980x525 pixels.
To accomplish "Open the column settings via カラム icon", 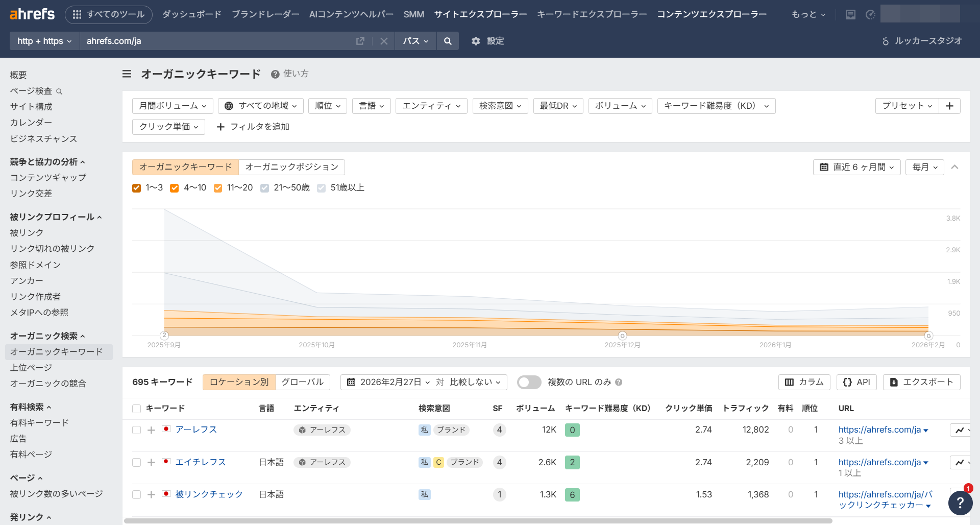I will tap(803, 382).
